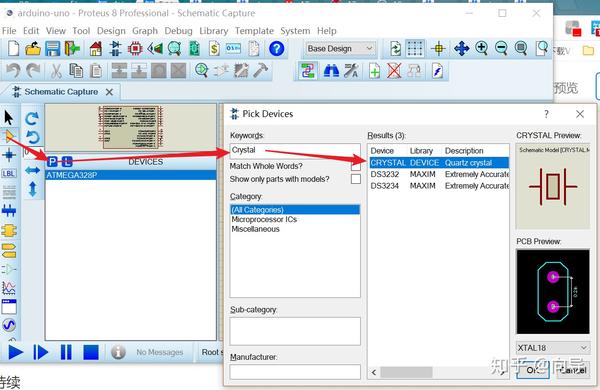Switch to the Schematic Capture tab
The height and width of the screenshot is (390, 600).
tap(61, 92)
